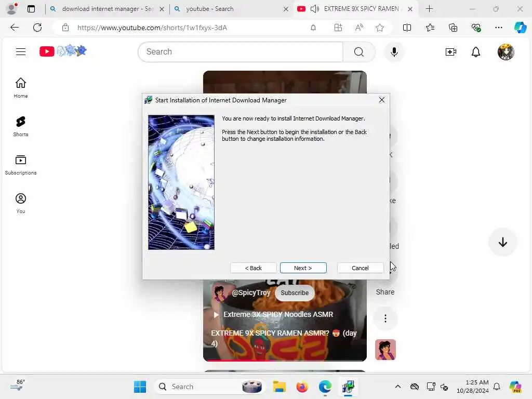
Task: Open the Edge profile icon
Action: 12,9
